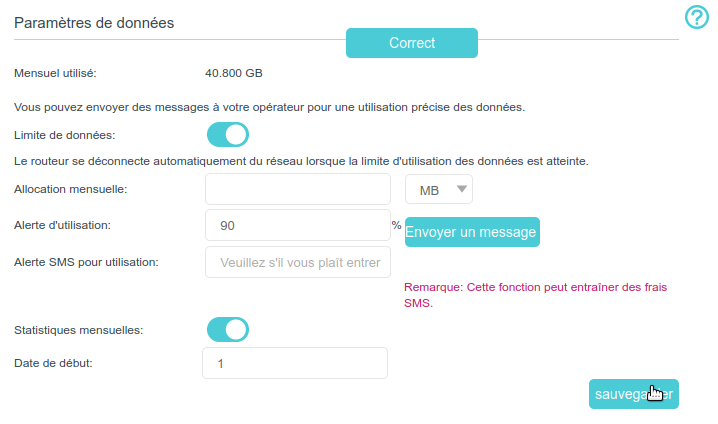
Task: Click the Mensuel utilisé label
Action: tap(55, 73)
